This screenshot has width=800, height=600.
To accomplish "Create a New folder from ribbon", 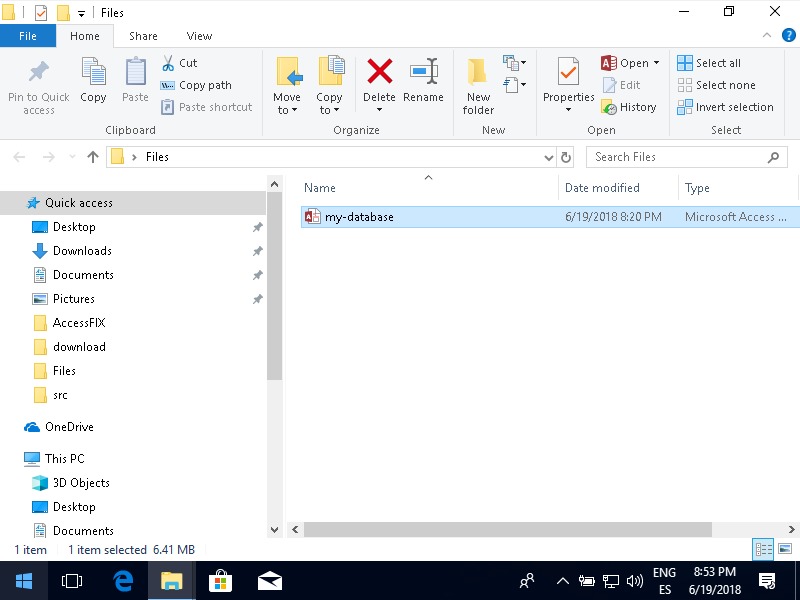I will click(478, 85).
